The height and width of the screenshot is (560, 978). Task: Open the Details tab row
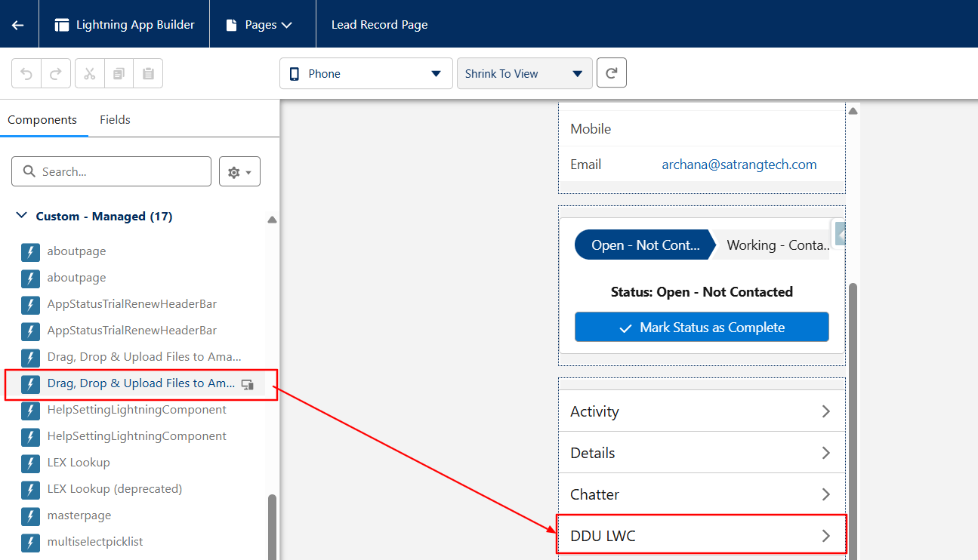point(702,453)
